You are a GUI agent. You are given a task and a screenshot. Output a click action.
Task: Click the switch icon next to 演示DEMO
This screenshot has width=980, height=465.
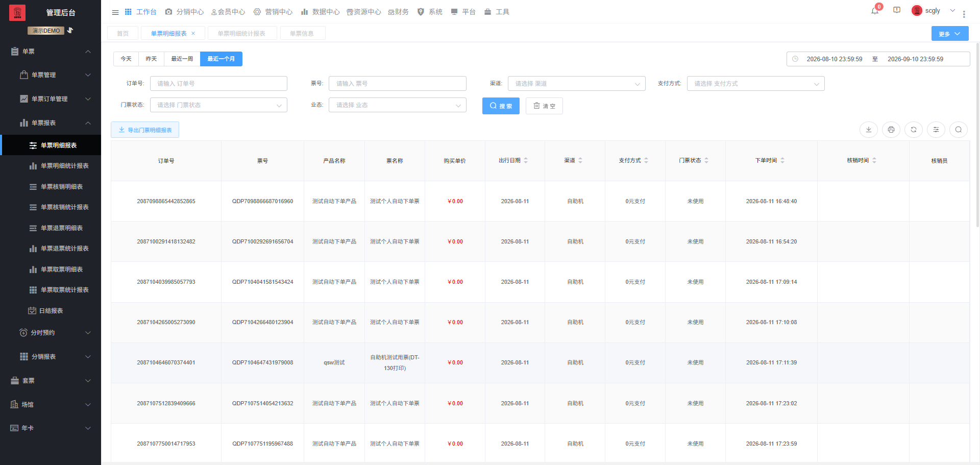click(x=70, y=31)
